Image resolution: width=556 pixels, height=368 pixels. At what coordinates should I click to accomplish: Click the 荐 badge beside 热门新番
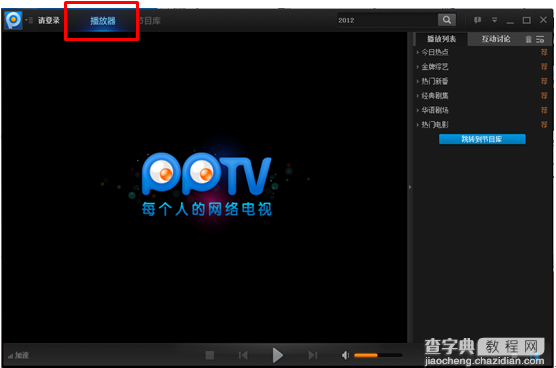click(x=544, y=81)
